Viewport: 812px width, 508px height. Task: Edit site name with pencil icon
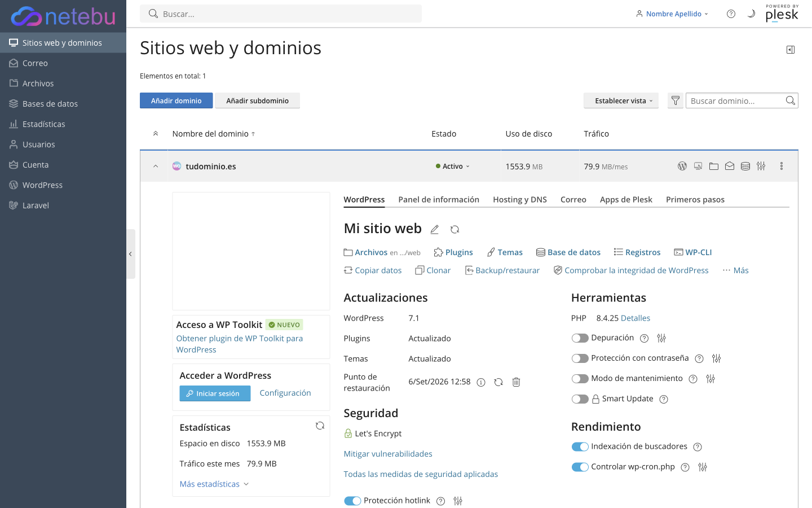[x=435, y=229]
